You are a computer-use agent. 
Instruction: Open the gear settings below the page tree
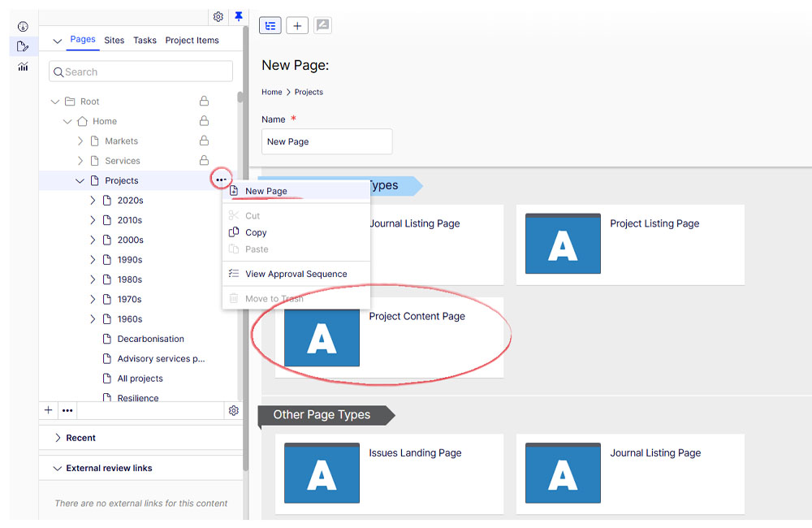click(x=234, y=410)
